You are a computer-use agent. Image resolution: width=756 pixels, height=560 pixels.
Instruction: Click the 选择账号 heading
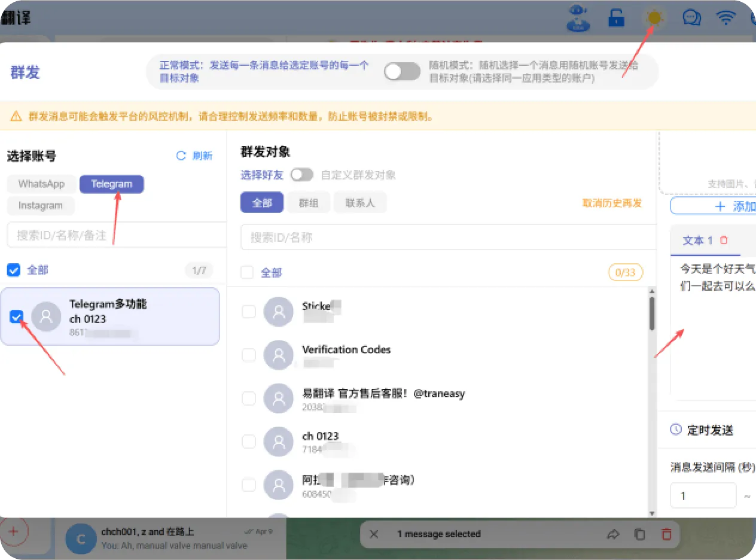click(32, 156)
